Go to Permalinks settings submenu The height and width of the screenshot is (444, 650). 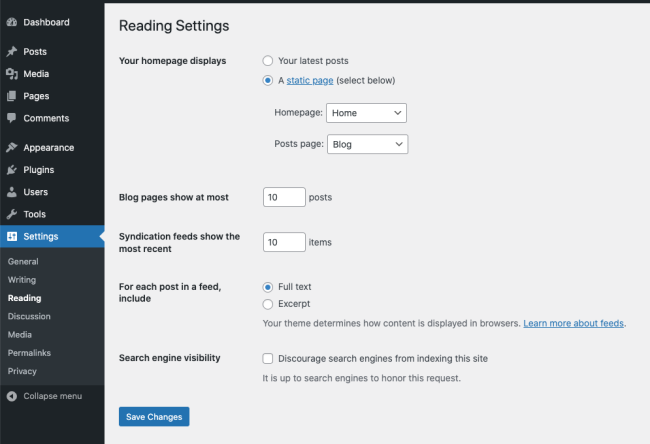29,353
